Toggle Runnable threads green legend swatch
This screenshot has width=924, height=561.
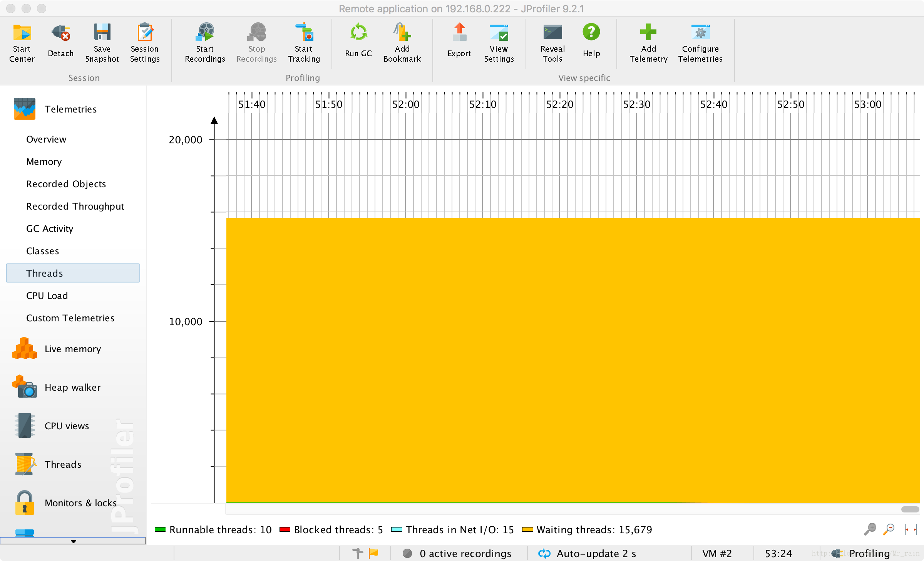(160, 529)
